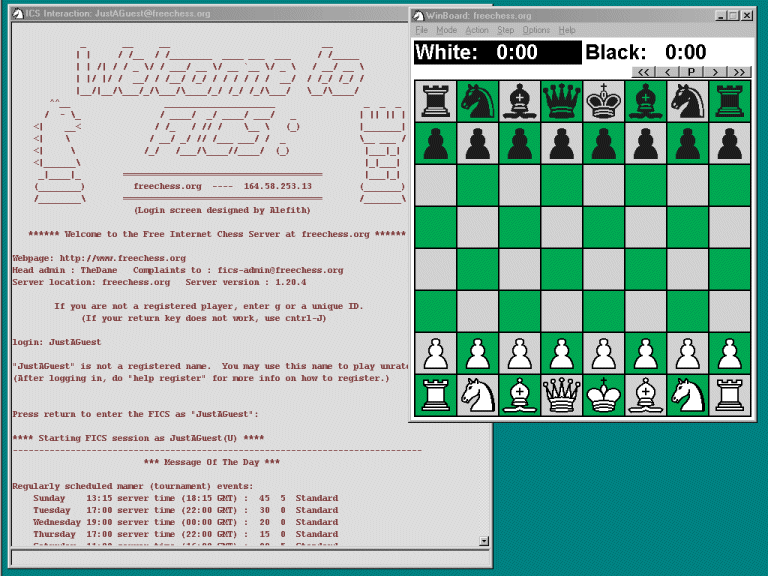Viewport: 768px width, 576px height.
Task: Select the white rook on h1
Action: [x=730, y=395]
